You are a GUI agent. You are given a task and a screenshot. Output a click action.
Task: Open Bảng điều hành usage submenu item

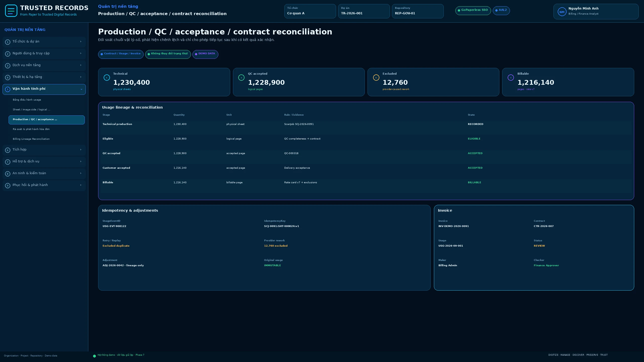pos(47,100)
